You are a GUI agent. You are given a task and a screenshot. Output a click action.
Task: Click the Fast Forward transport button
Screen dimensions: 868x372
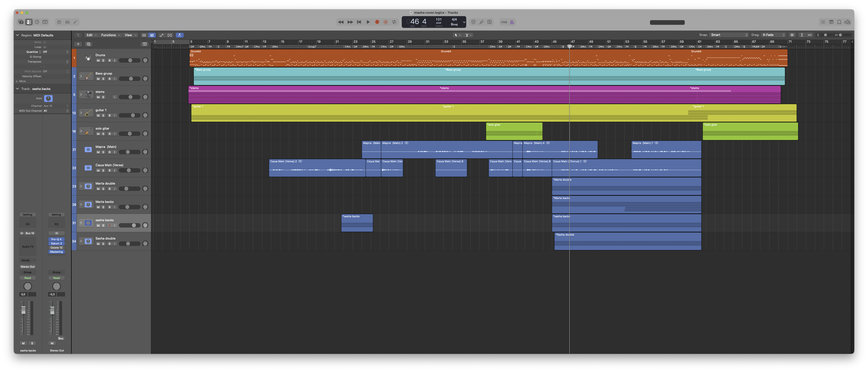[x=350, y=22]
